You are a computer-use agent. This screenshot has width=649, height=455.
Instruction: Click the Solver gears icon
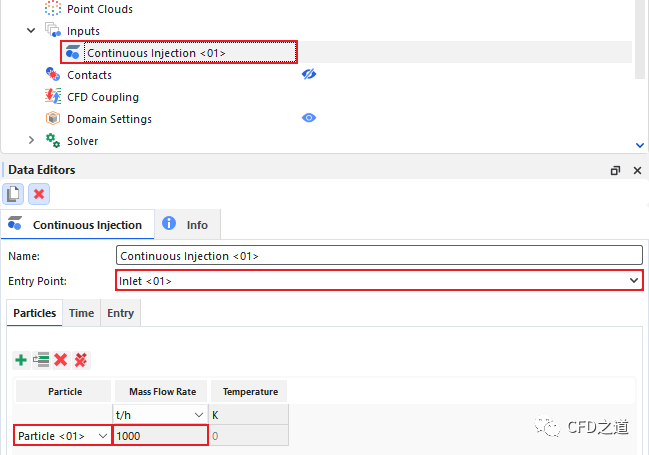click(x=53, y=141)
